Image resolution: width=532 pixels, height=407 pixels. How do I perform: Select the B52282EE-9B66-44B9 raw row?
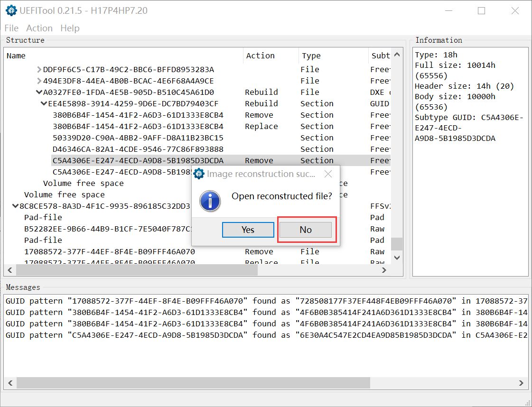tap(108, 229)
